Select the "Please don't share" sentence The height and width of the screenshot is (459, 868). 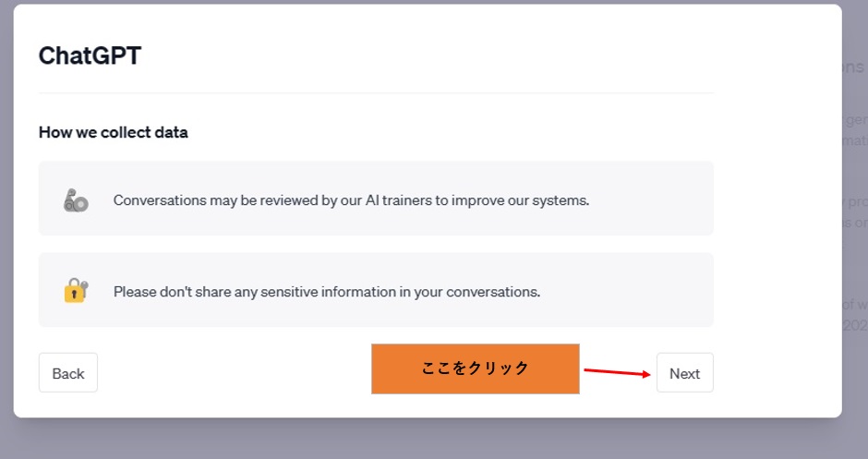coord(326,292)
